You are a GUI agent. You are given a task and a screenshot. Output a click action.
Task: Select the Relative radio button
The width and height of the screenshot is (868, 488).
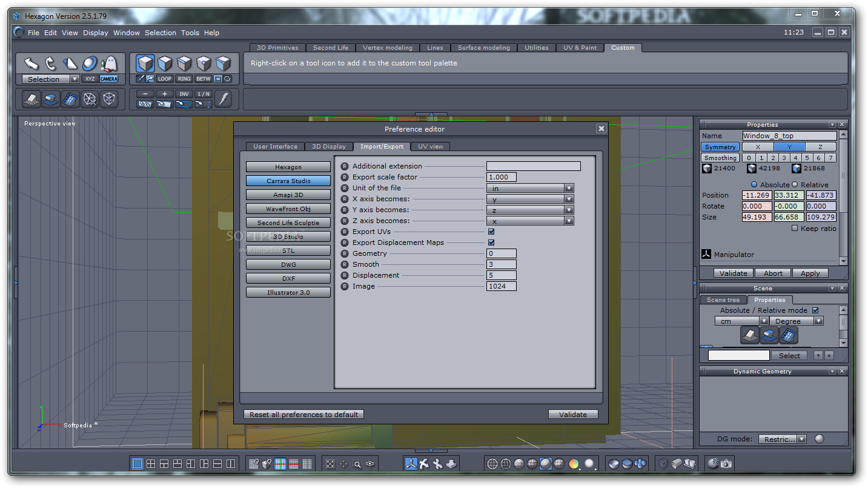pyautogui.click(x=795, y=184)
